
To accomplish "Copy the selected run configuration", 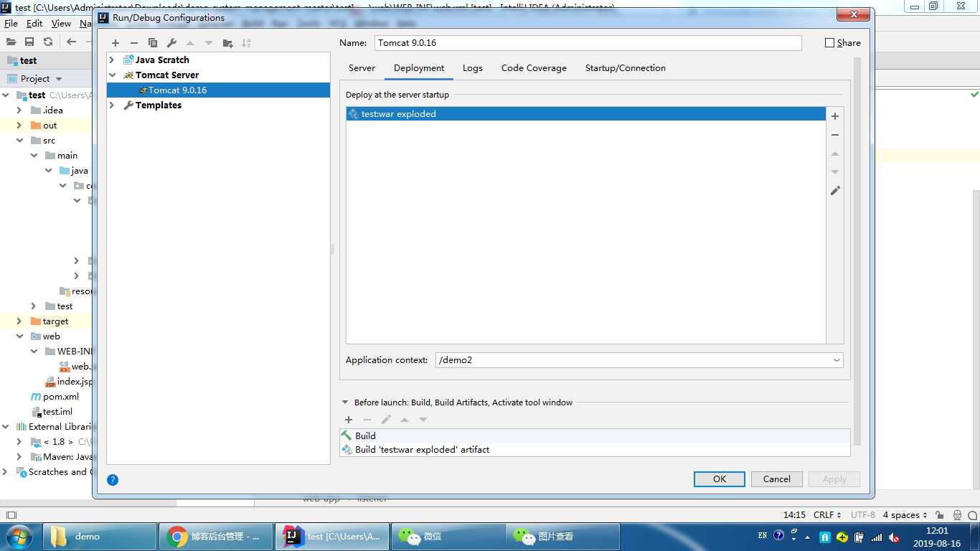I will click(153, 43).
